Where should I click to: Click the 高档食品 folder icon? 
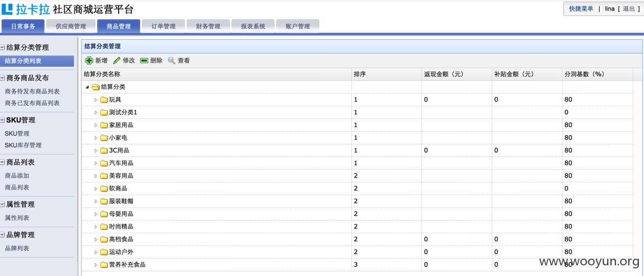pos(104,239)
